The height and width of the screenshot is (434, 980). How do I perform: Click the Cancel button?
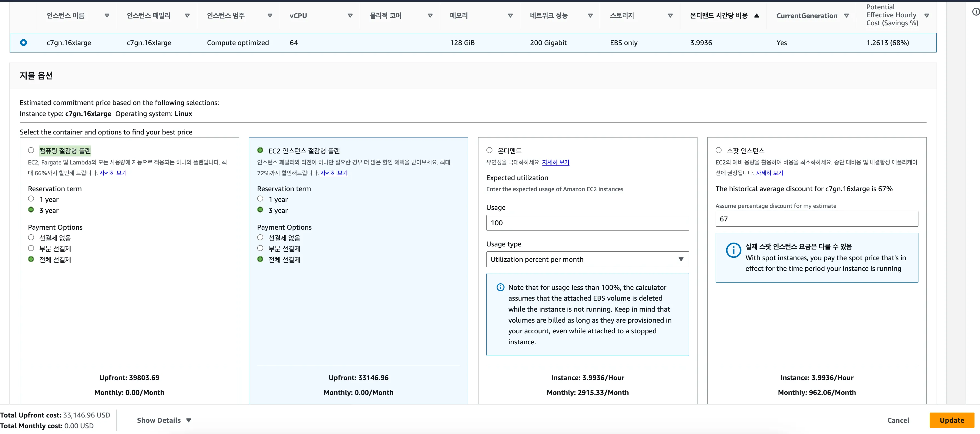tap(898, 420)
